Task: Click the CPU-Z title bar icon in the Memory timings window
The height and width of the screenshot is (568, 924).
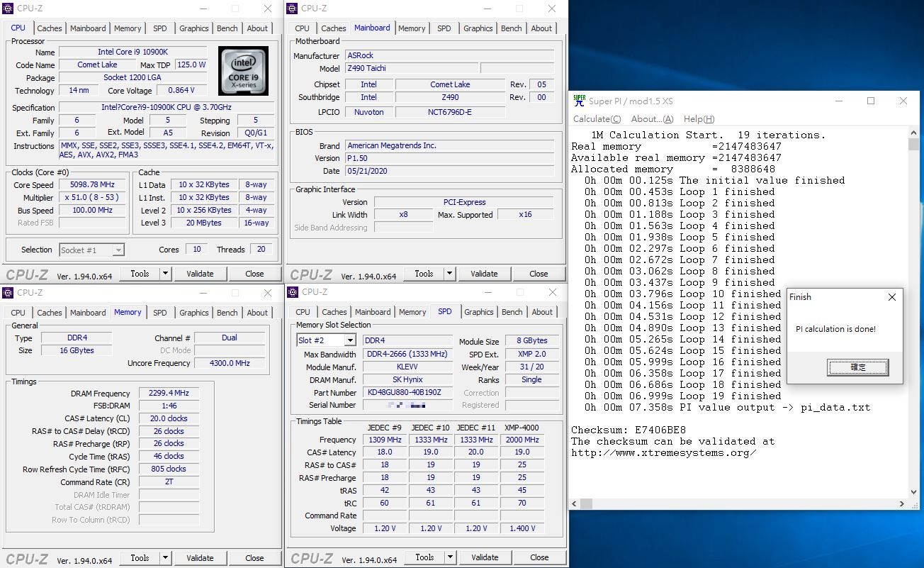Action: pos(8,292)
